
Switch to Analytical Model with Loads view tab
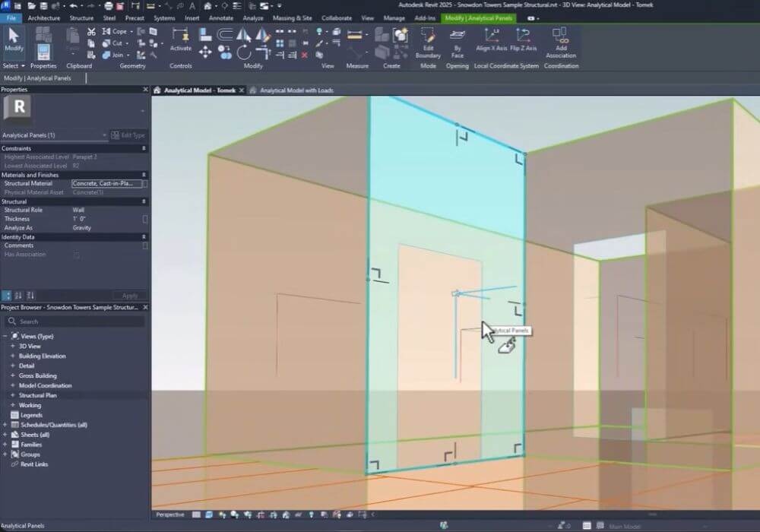[x=296, y=90]
